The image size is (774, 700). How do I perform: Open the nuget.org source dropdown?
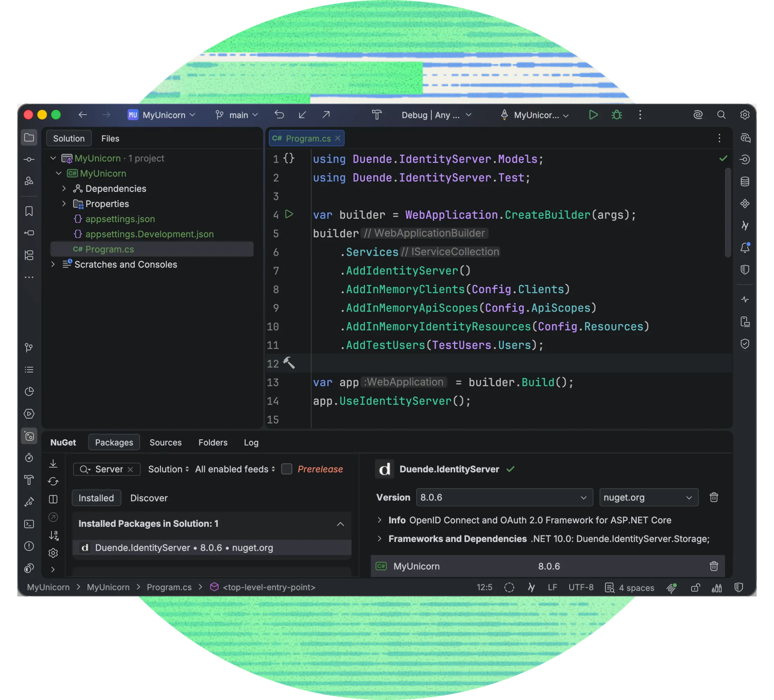point(649,497)
